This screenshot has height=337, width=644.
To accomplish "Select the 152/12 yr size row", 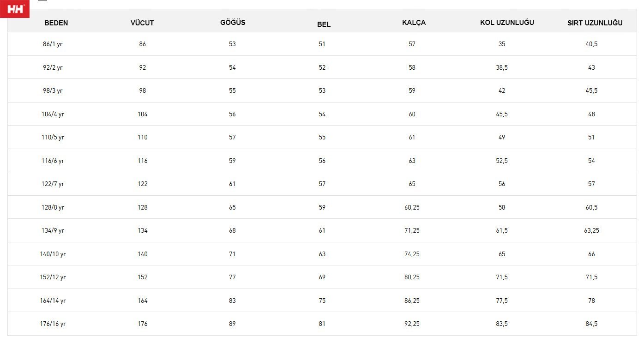I will point(322,277).
